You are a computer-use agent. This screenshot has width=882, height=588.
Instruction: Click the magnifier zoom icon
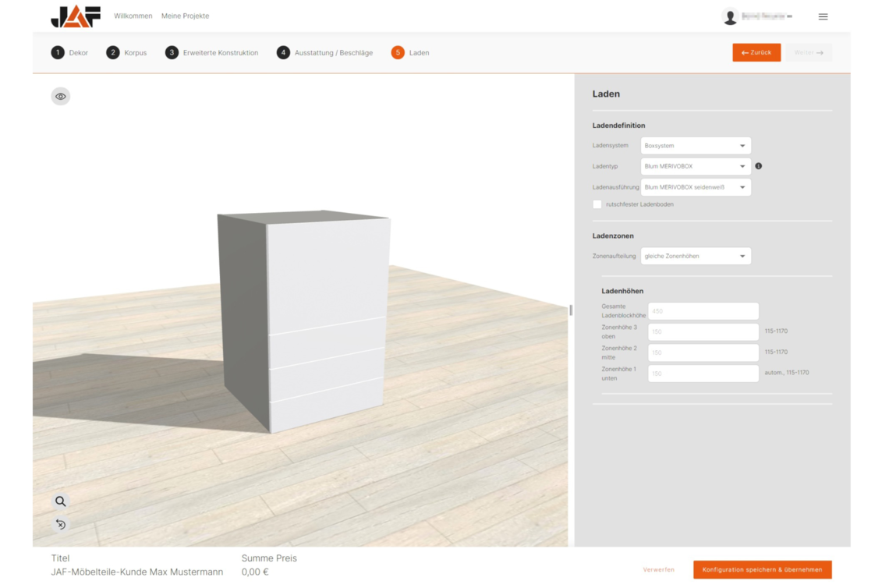(x=61, y=501)
